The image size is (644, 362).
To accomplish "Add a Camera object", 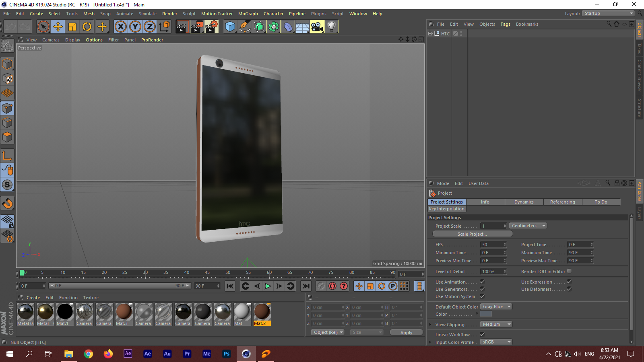I will [x=317, y=27].
